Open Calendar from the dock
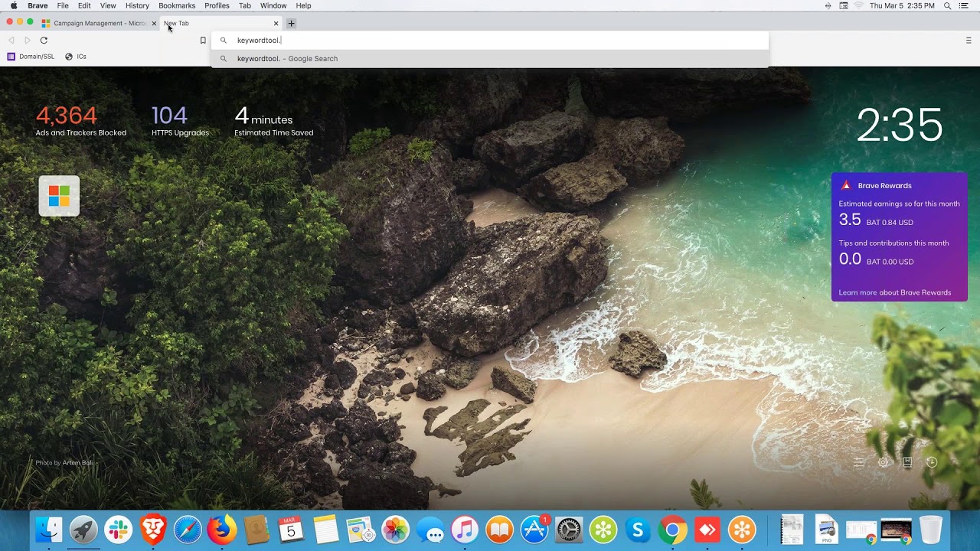 tap(291, 530)
